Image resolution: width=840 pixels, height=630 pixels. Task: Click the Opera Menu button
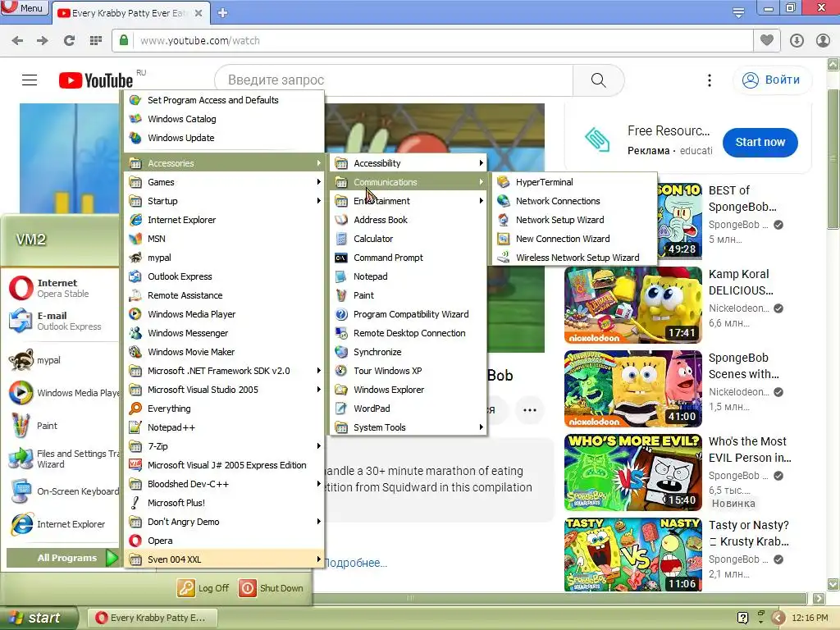pyautogui.click(x=24, y=7)
